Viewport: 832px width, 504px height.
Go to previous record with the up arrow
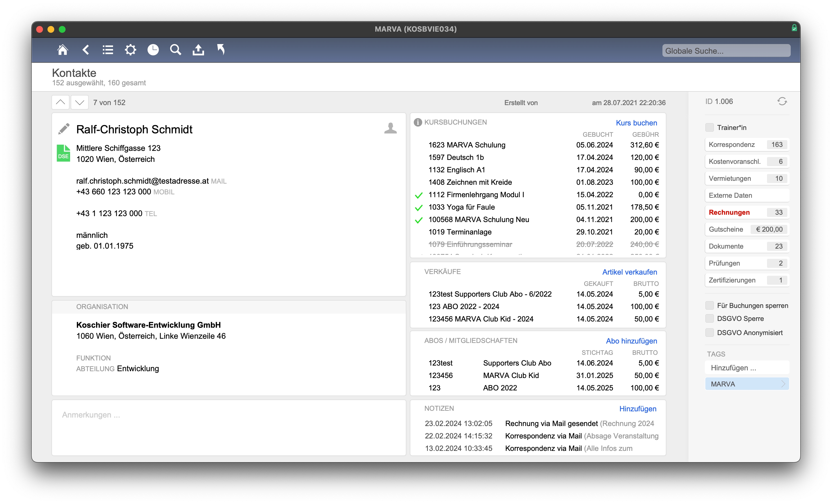60,102
